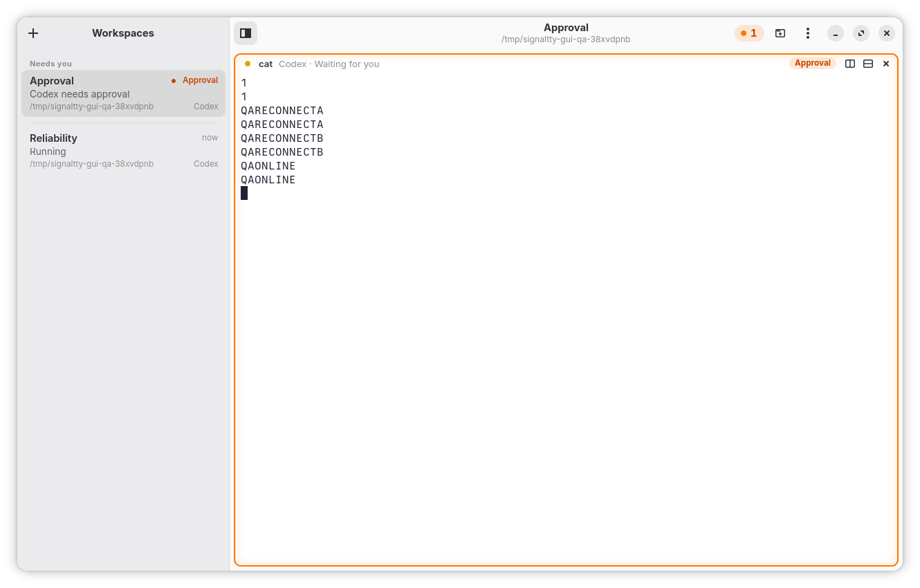Click the terminal cursor block
Image resolution: width=920 pixels, height=588 pixels.
point(244,193)
